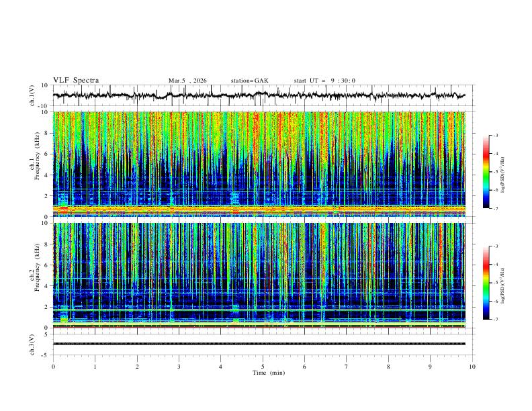The height and width of the screenshot is (411, 532).
Task: Click time axis tick label "7"
Action: tap(347, 367)
